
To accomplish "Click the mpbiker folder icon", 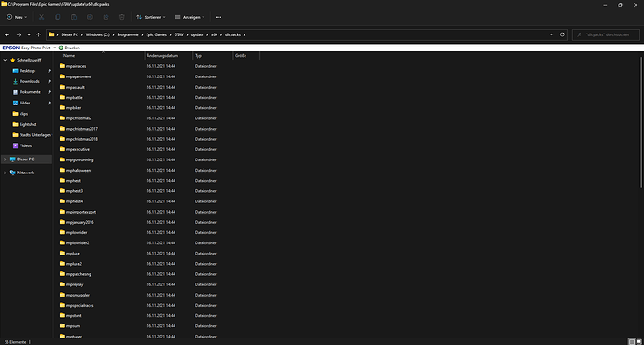I will (62, 107).
